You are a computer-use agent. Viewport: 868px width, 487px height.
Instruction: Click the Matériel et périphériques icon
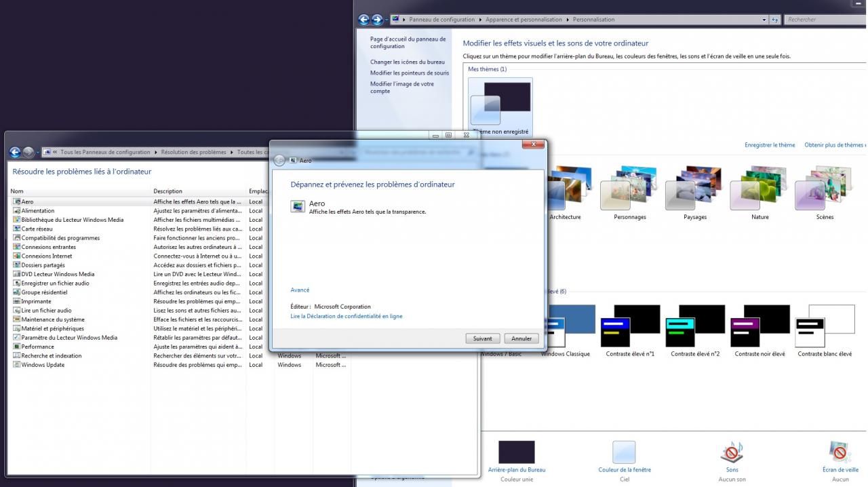(16, 328)
